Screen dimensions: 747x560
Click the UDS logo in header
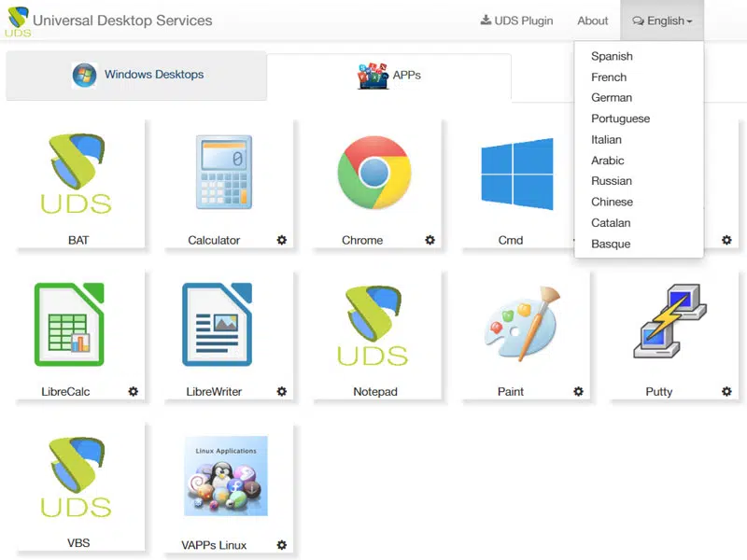[18, 21]
